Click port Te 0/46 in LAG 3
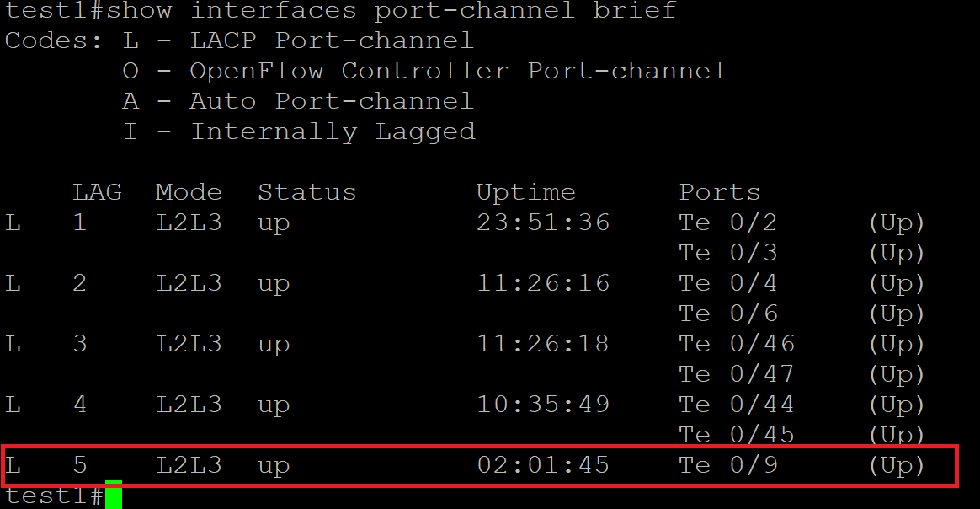The height and width of the screenshot is (509, 980). 737,344
